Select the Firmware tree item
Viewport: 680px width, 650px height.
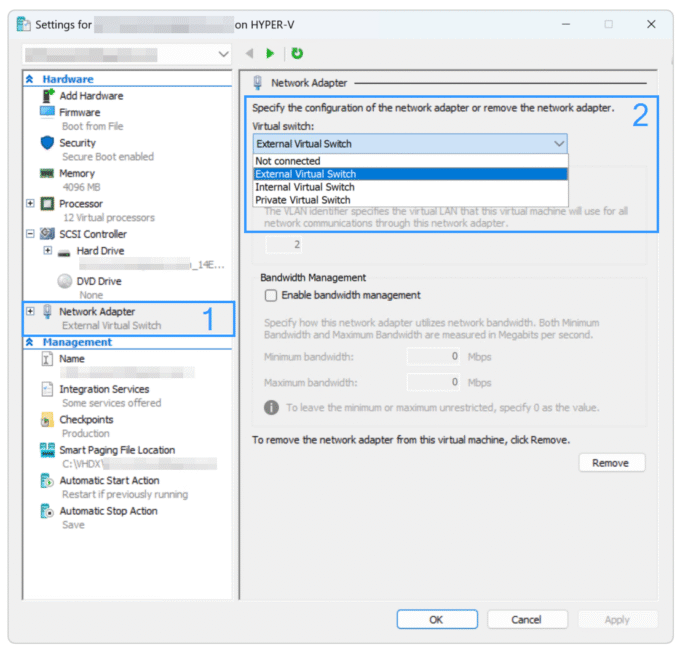tap(80, 112)
